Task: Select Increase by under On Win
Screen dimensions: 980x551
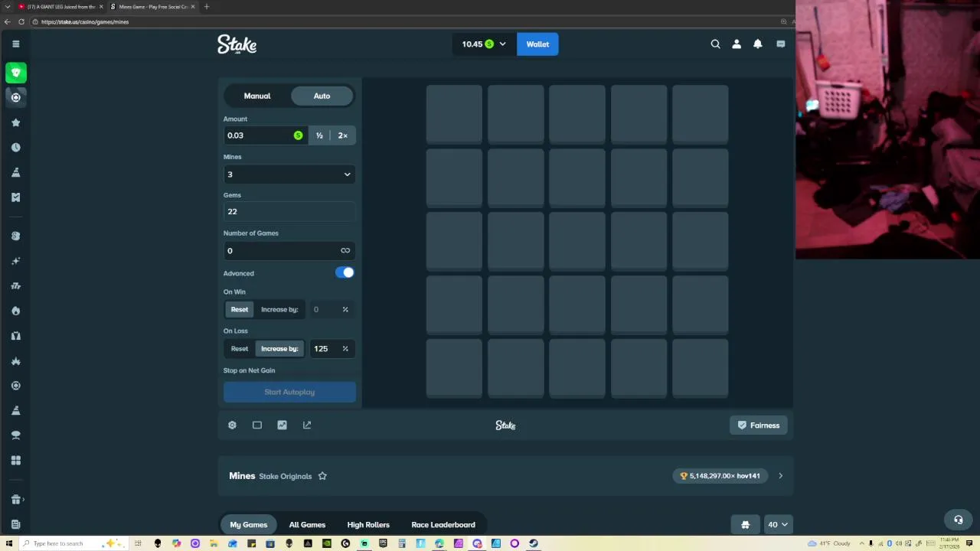Action: pyautogui.click(x=279, y=309)
